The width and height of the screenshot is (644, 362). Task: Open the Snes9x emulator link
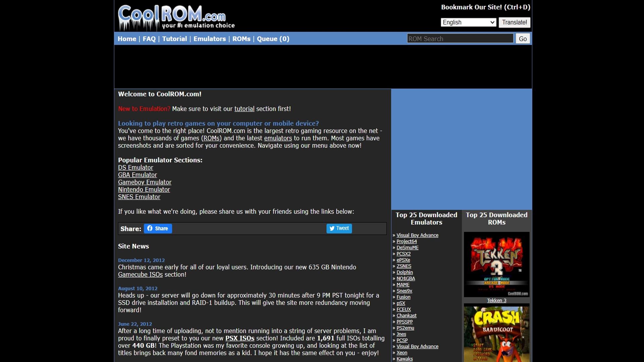tap(404, 291)
